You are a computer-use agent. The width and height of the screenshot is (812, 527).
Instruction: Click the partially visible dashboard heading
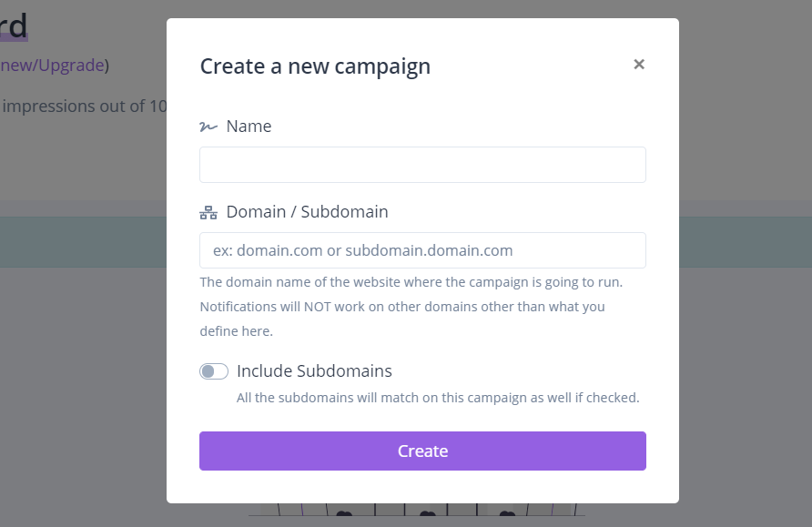14,27
